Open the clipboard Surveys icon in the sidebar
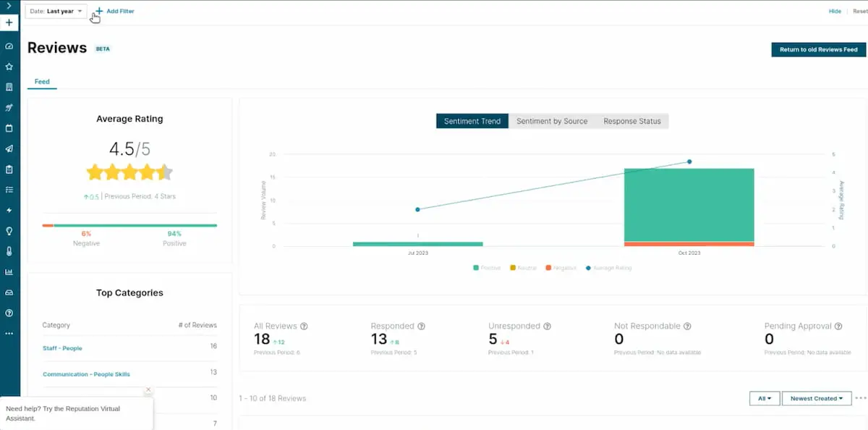Image resolution: width=868 pixels, height=430 pixels. pos(9,169)
